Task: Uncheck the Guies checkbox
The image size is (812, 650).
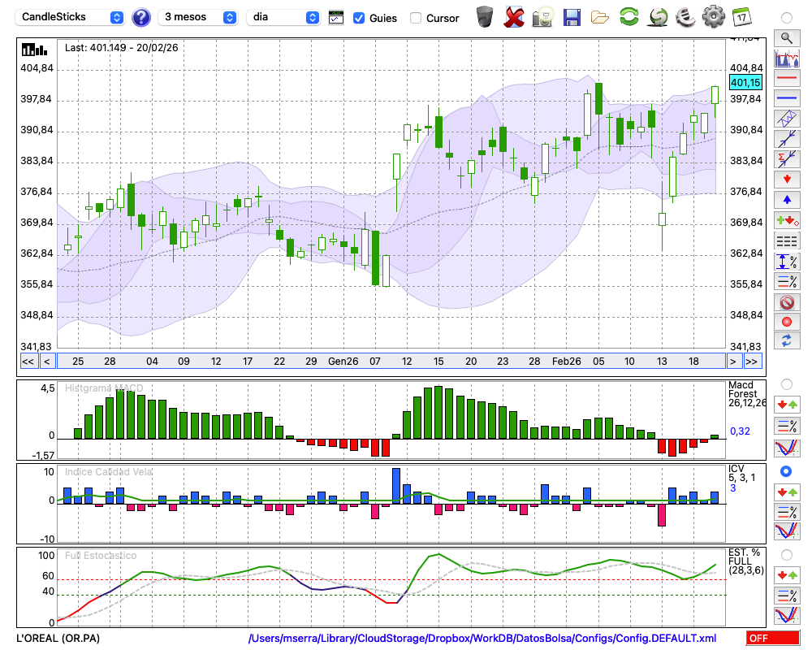Action: click(359, 18)
